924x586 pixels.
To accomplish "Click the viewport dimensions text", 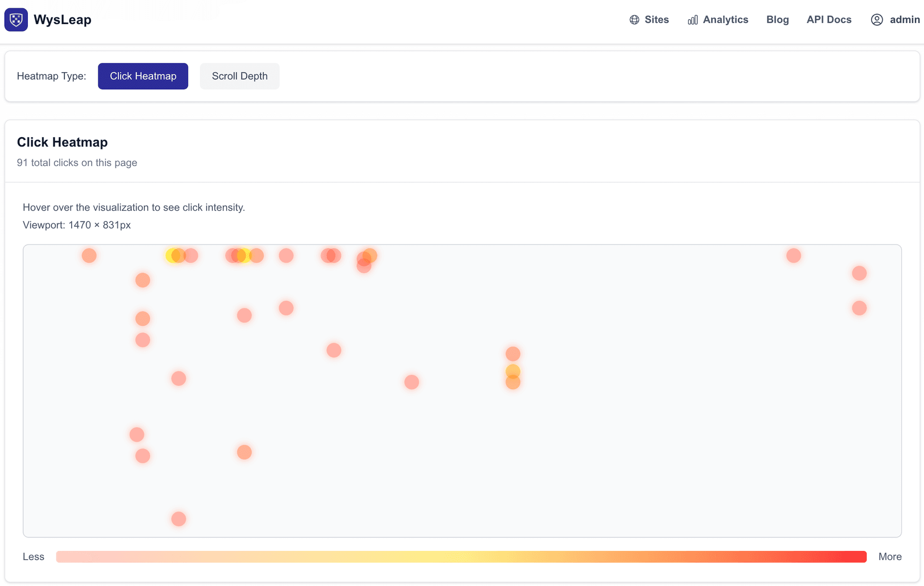I will (77, 225).
